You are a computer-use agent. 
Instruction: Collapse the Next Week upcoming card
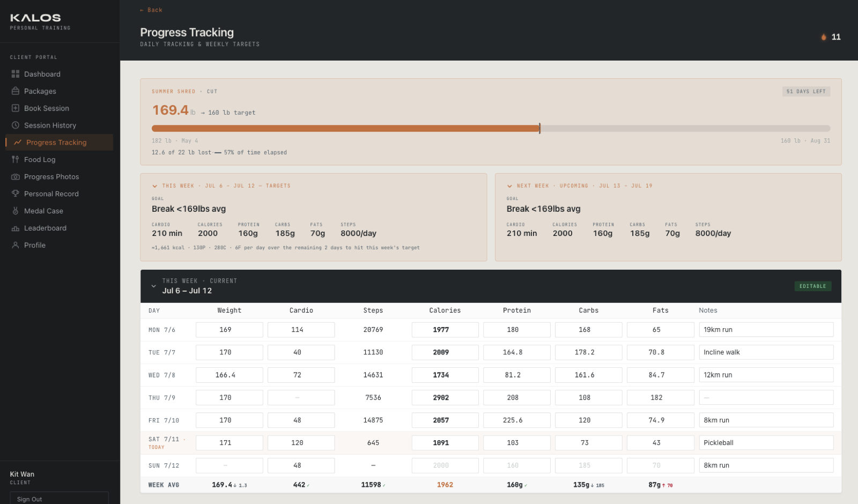(x=509, y=186)
